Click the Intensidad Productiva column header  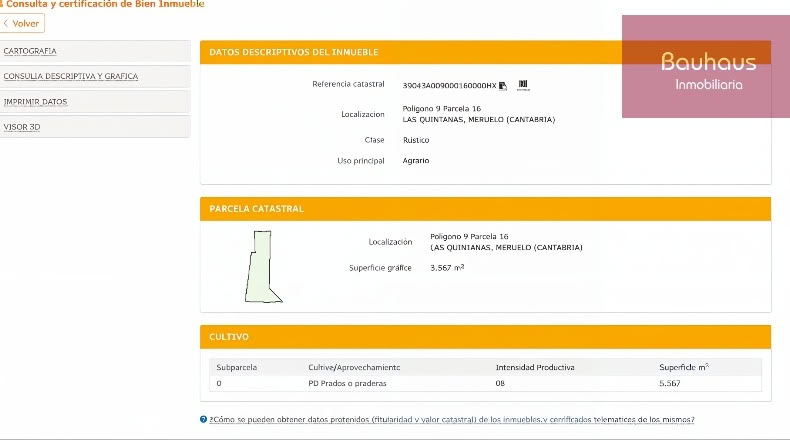(535, 367)
